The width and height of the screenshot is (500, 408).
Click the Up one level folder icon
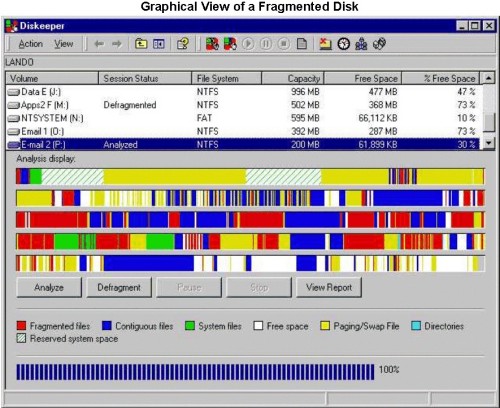coord(141,44)
